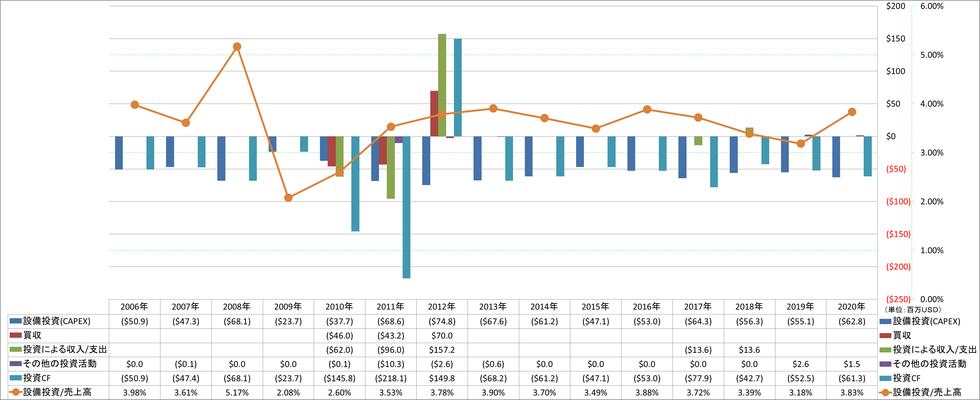Click the long teal 2011 投資CF bar
The image size is (980, 400).
point(406,207)
